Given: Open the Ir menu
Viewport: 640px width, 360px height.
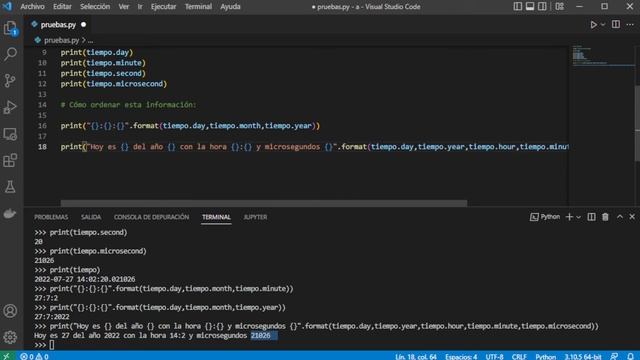Looking at the screenshot, I should pos(140,7).
